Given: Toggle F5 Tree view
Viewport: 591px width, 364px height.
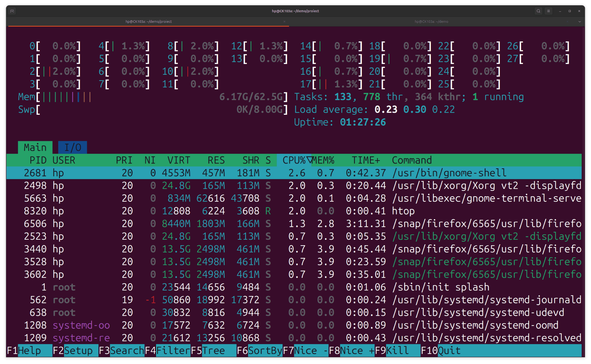Looking at the screenshot, I should coord(213,350).
